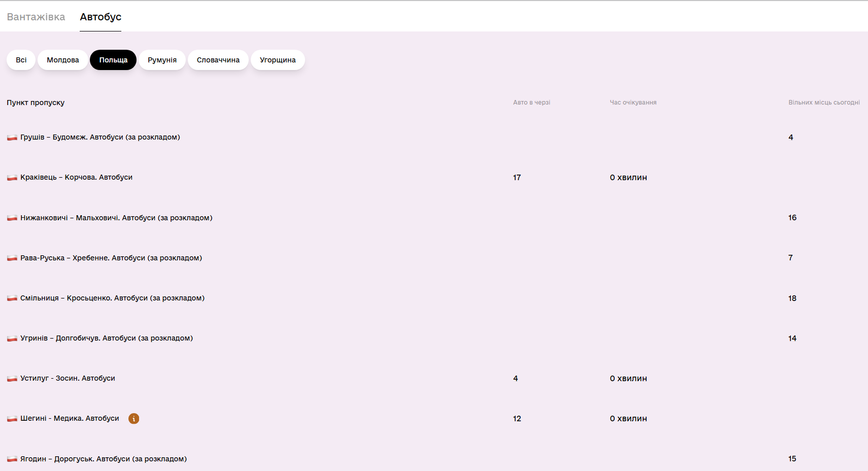This screenshot has width=868, height=471.
Task: Filter border crossings by Угорщина
Action: (x=278, y=60)
